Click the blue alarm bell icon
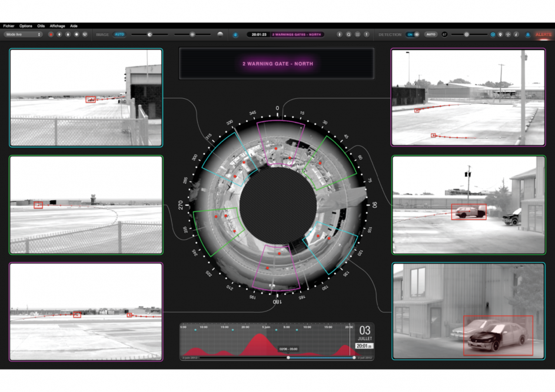555x392 pixels. (x=528, y=35)
